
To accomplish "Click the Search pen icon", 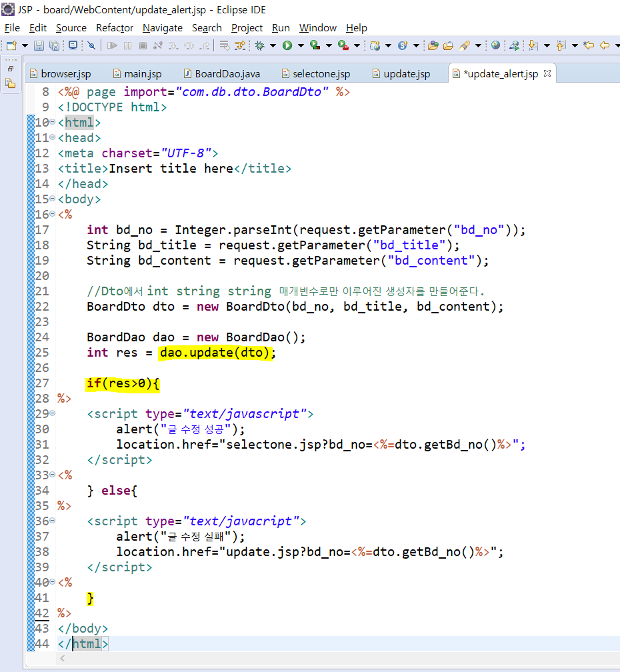I will click(465, 45).
